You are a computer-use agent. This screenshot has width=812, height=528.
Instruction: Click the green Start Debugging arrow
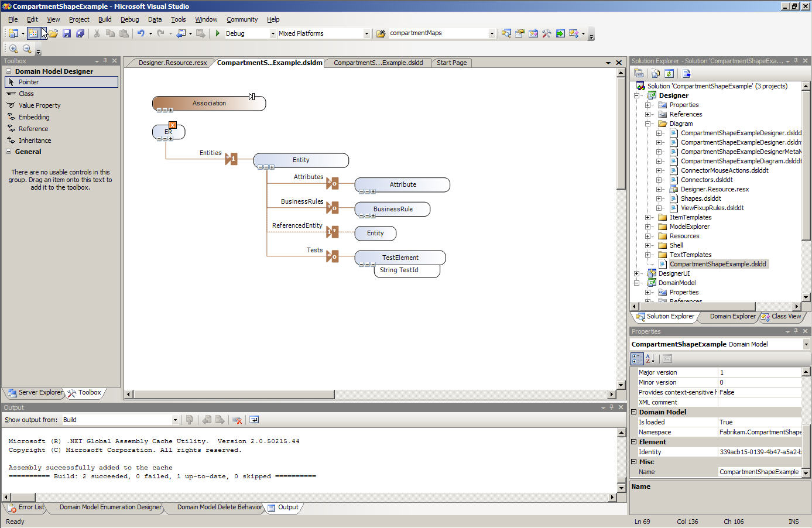(x=217, y=33)
